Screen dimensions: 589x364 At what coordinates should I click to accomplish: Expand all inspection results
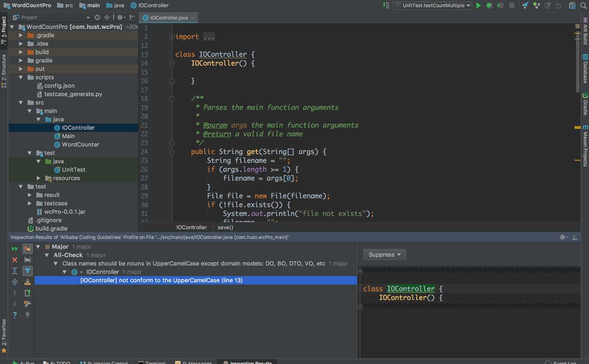point(15,271)
